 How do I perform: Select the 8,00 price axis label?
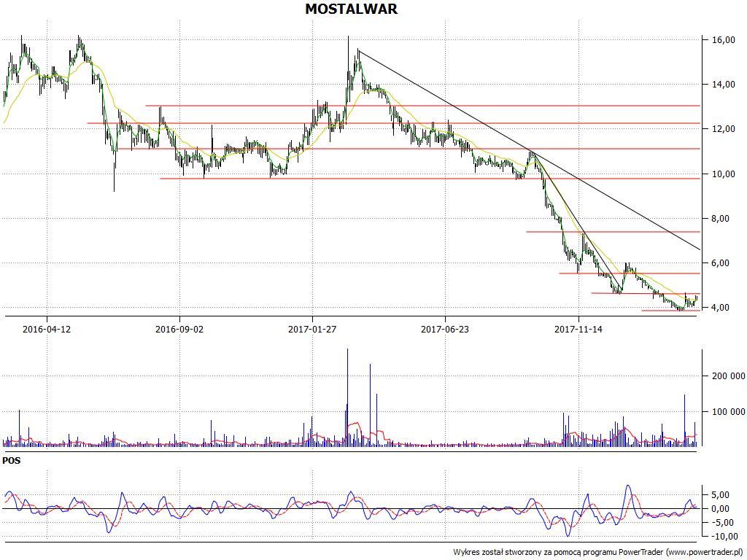(720, 219)
